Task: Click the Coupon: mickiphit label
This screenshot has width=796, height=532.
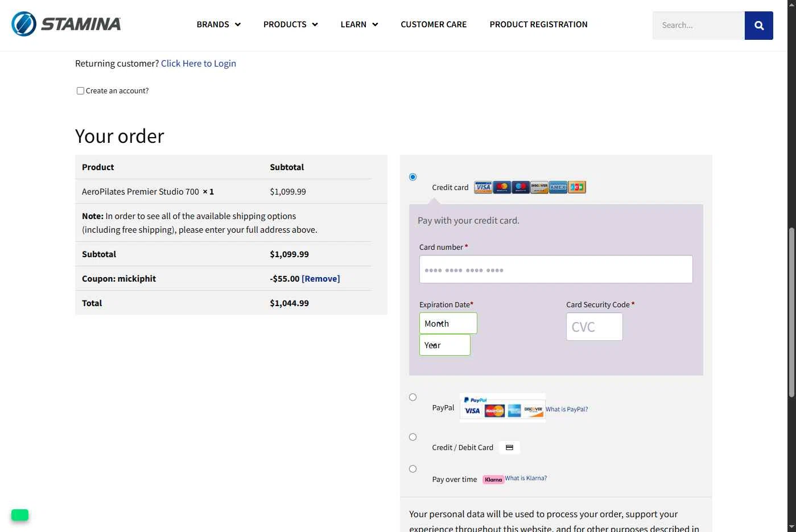Action: tap(119, 279)
